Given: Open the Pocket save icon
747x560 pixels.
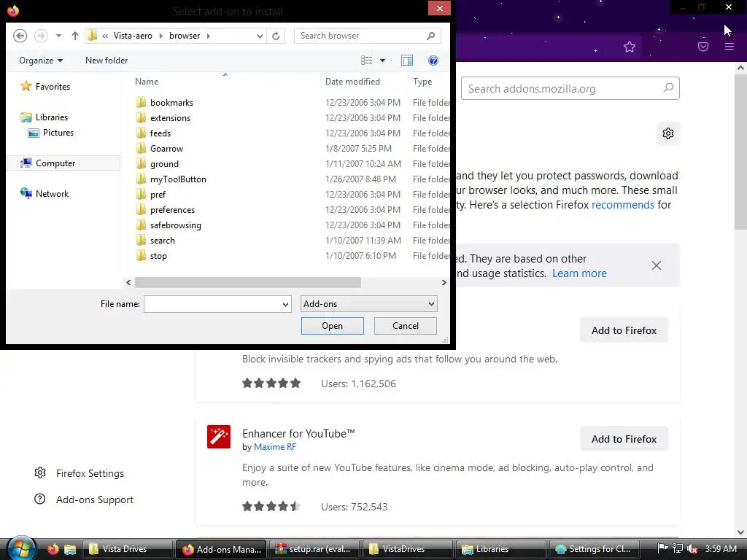Looking at the screenshot, I should [x=703, y=47].
